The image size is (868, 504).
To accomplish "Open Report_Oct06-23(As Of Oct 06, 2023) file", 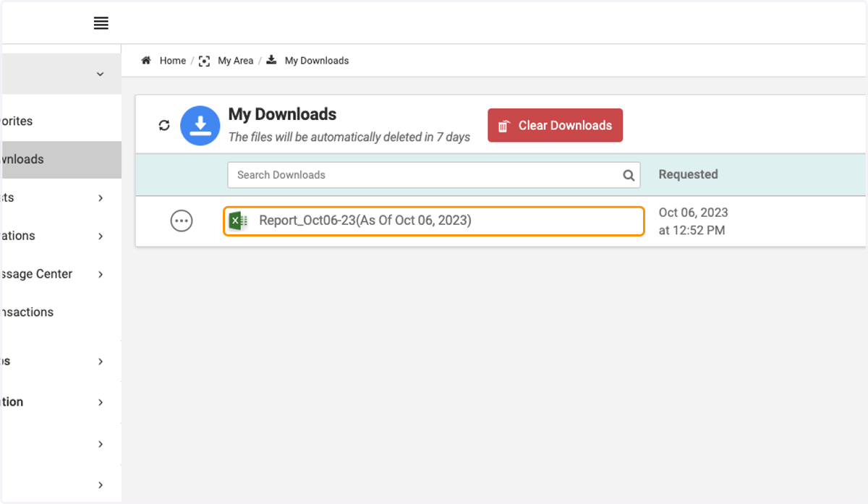I will tap(434, 221).
